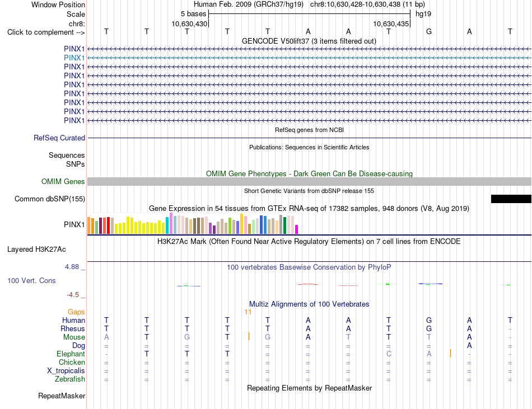Open the Layered H3K27Ac track label

point(36,250)
